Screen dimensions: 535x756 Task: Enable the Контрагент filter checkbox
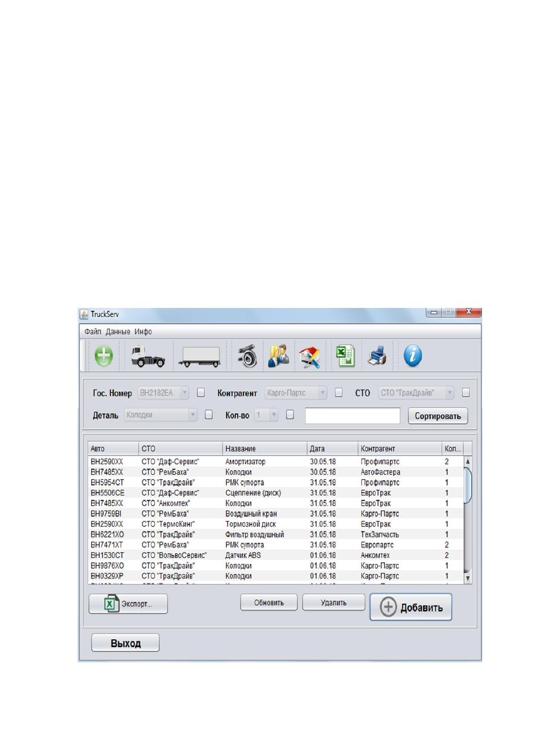click(x=339, y=392)
